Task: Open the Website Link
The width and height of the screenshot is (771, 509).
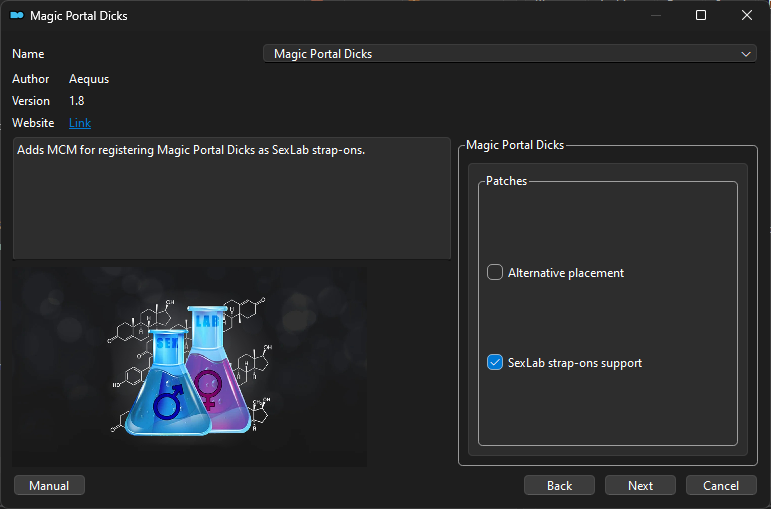Action: 80,122
